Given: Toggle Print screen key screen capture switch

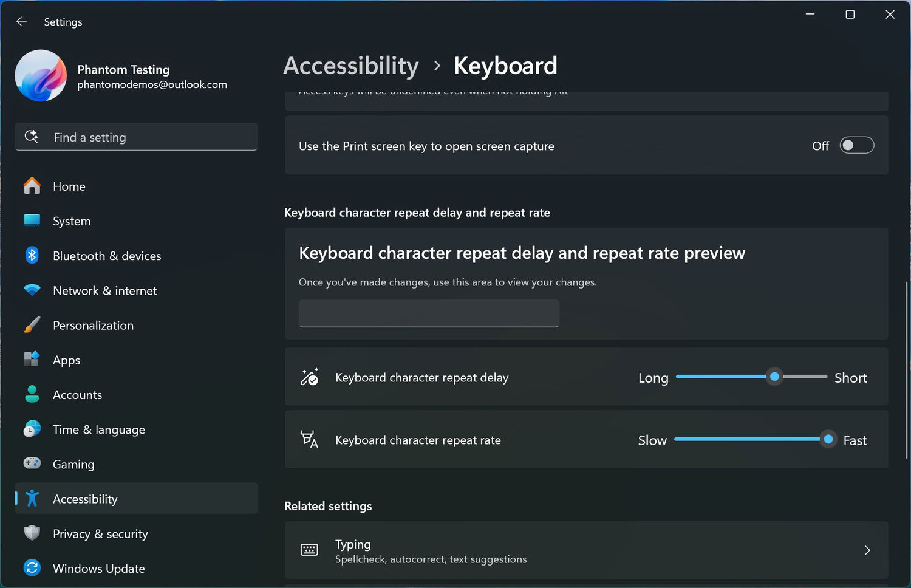Looking at the screenshot, I should point(856,145).
